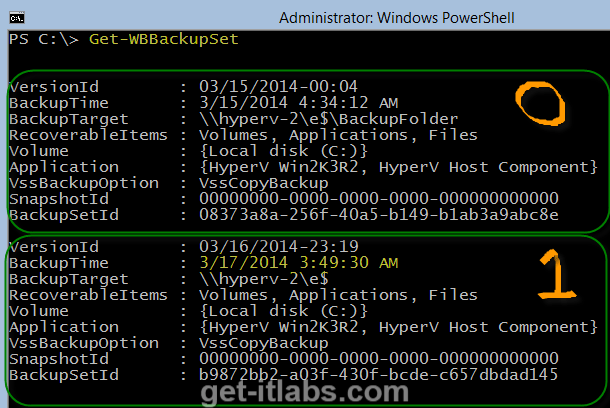Select BackupTarget \\hyperv-2\e$\BackupFolder value
610x408 pixels.
click(x=328, y=119)
